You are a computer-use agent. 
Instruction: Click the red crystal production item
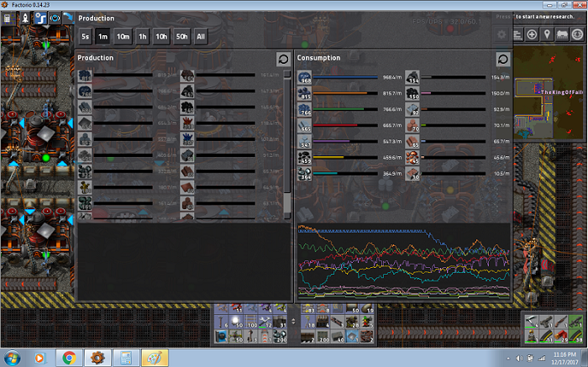coord(187,123)
